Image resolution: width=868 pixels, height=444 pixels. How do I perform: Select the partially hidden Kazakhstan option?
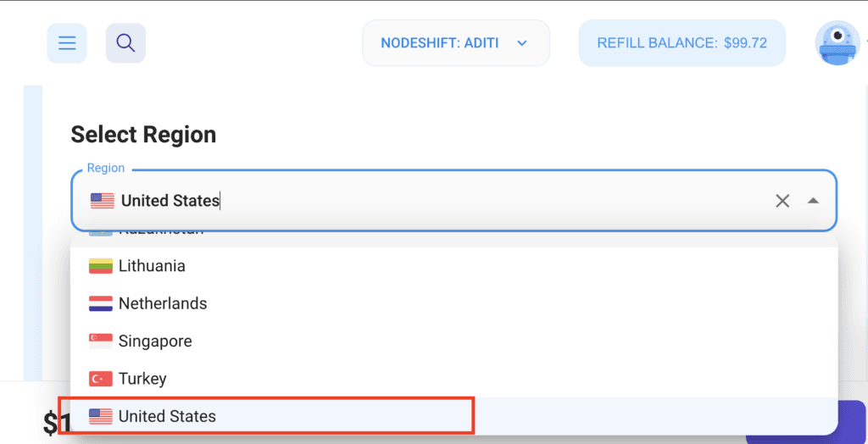454,240
